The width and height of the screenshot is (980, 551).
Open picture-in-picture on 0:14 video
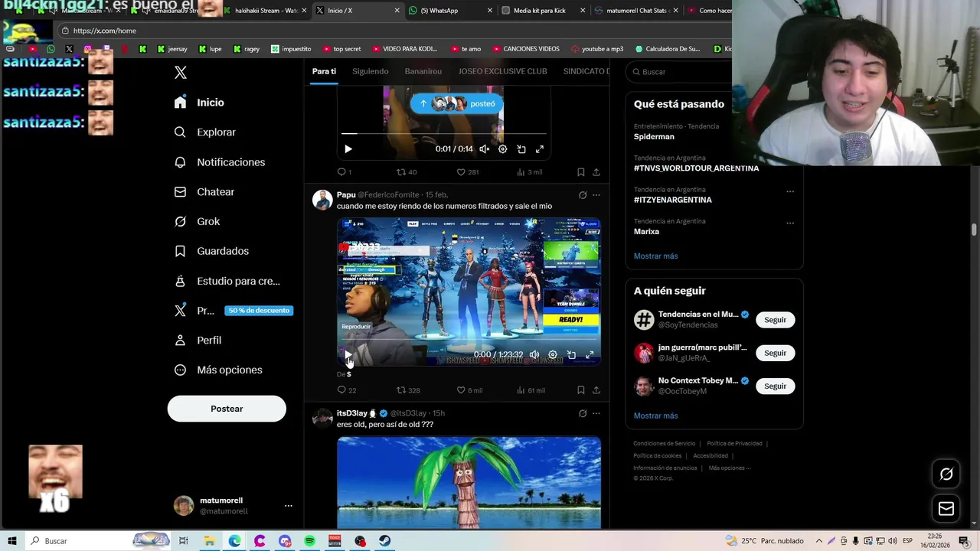coord(521,149)
